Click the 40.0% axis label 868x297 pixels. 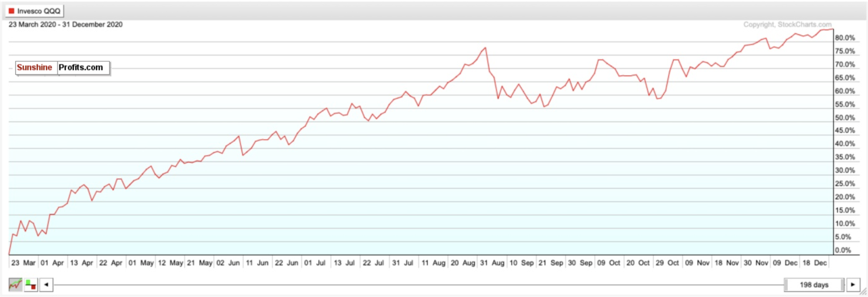845,144
